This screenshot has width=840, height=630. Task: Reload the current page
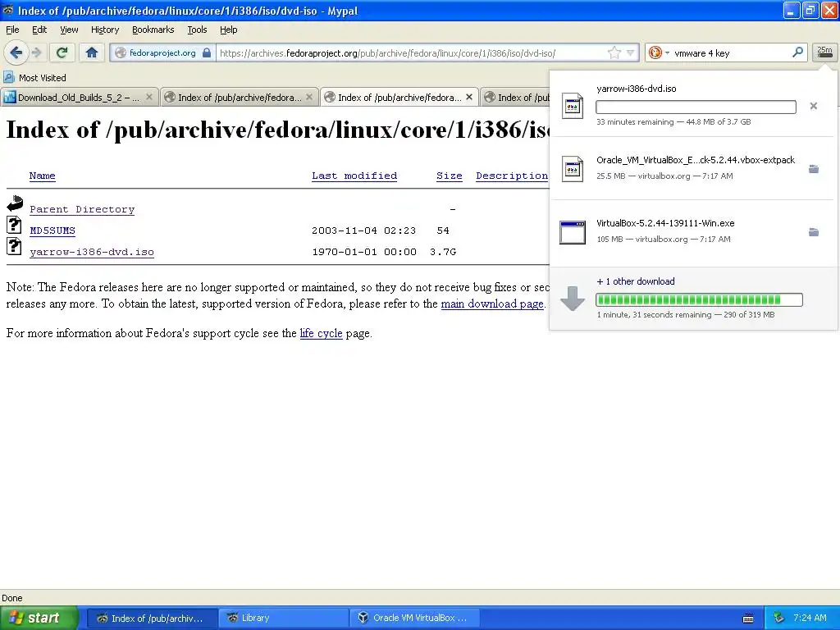[62, 52]
